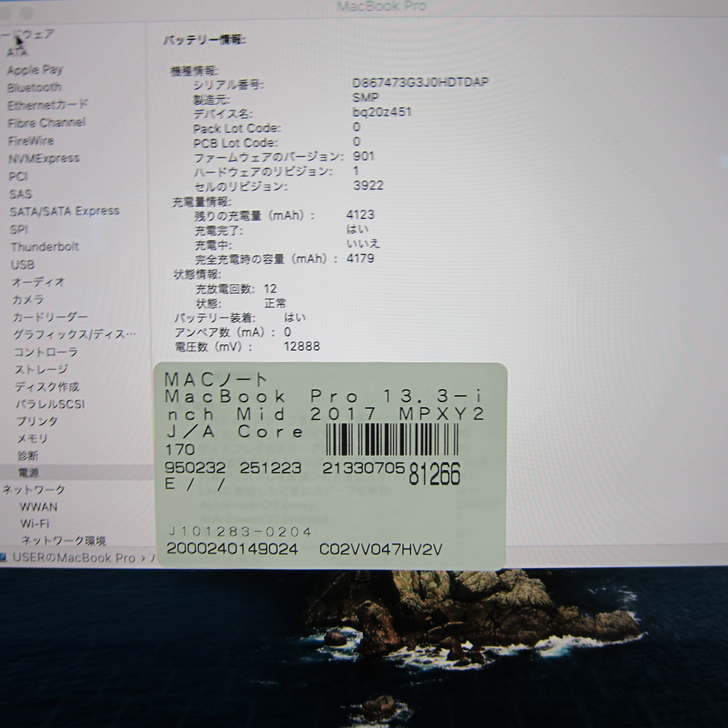Screen dimensions: 728x728
Task: Click the battery serial number value
Action: click(x=420, y=82)
